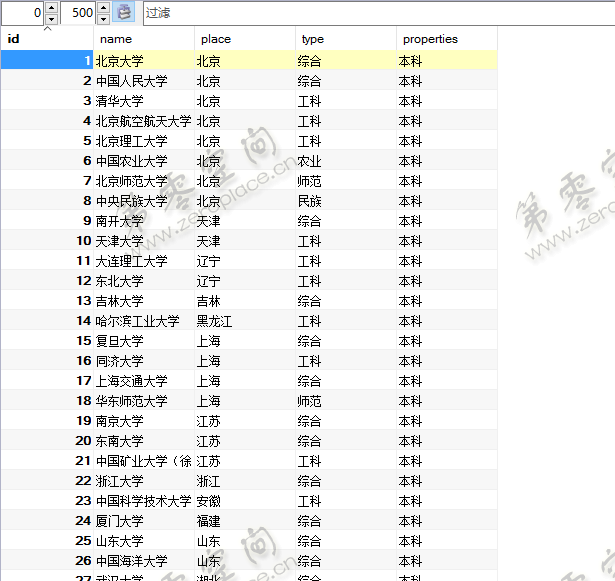The image size is (615, 581).
Task: Select the name cell 同济大学
Action: pyautogui.click(x=144, y=361)
